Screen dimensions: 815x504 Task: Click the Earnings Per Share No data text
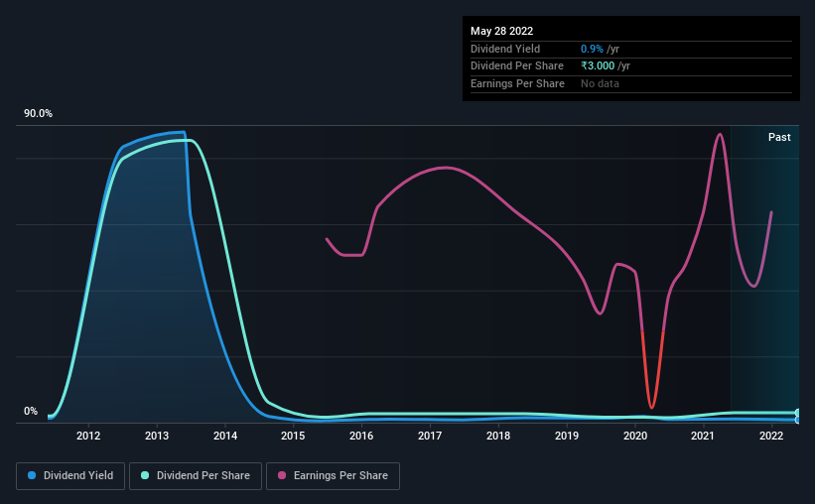[x=600, y=83]
